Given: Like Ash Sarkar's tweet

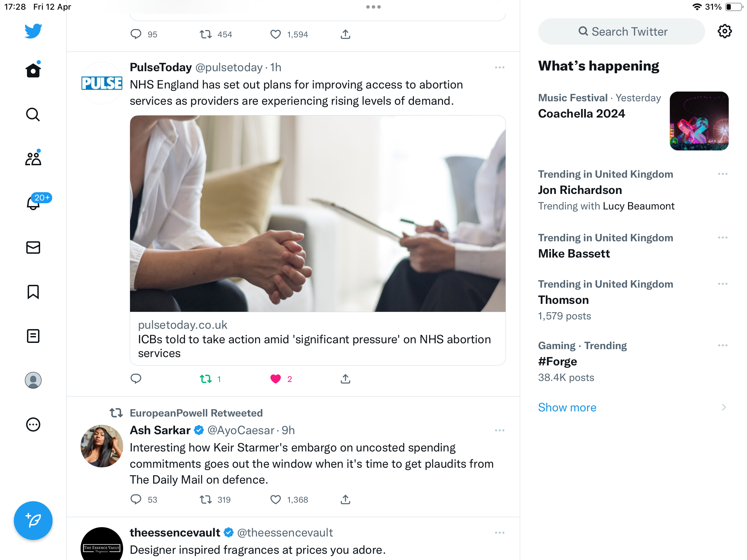Looking at the screenshot, I should point(276,500).
